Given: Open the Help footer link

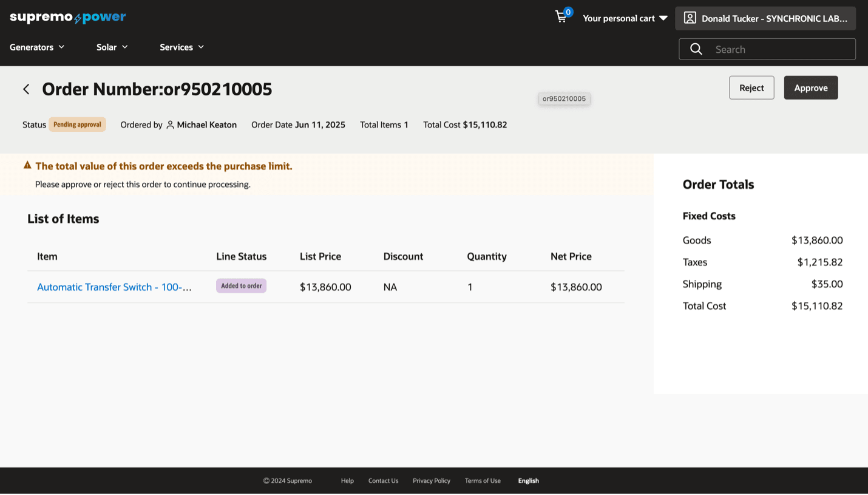Looking at the screenshot, I should coord(347,480).
